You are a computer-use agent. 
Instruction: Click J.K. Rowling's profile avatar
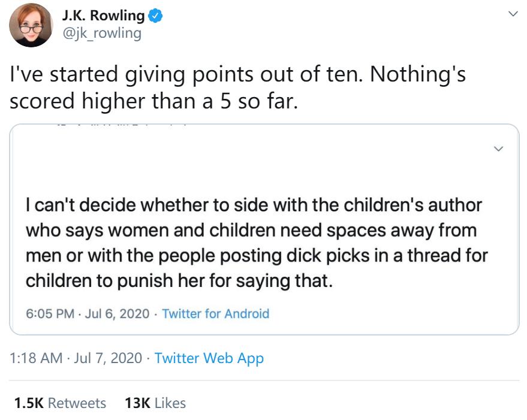(28, 25)
